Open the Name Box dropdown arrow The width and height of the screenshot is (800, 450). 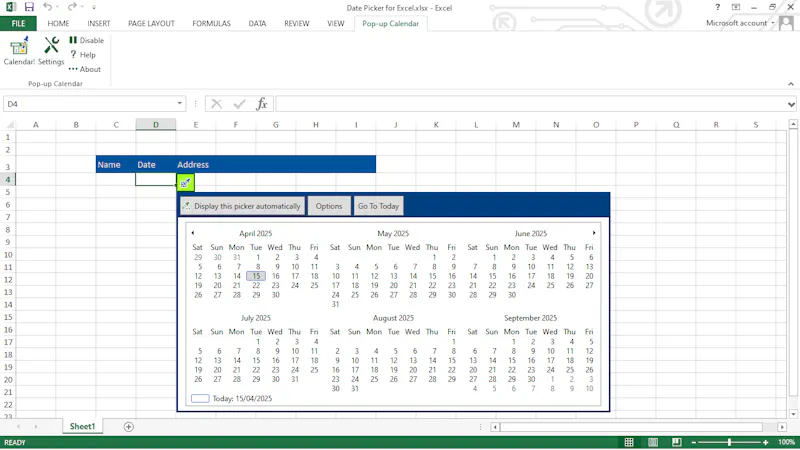click(180, 104)
